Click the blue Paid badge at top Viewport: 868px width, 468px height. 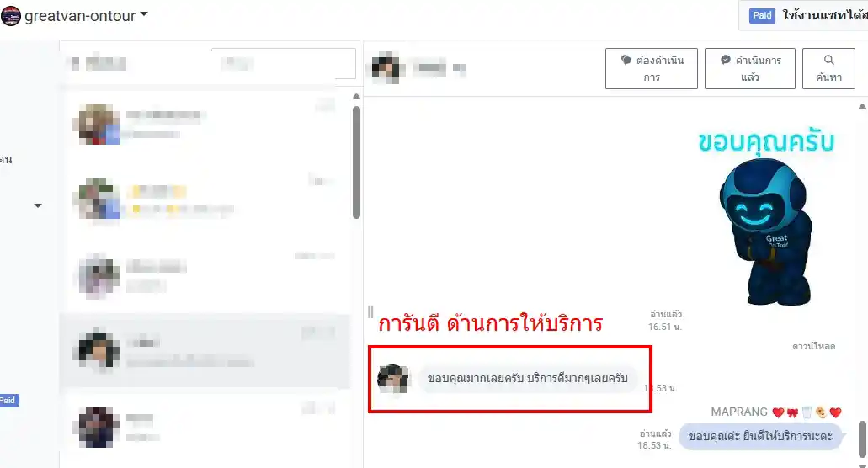(x=762, y=15)
